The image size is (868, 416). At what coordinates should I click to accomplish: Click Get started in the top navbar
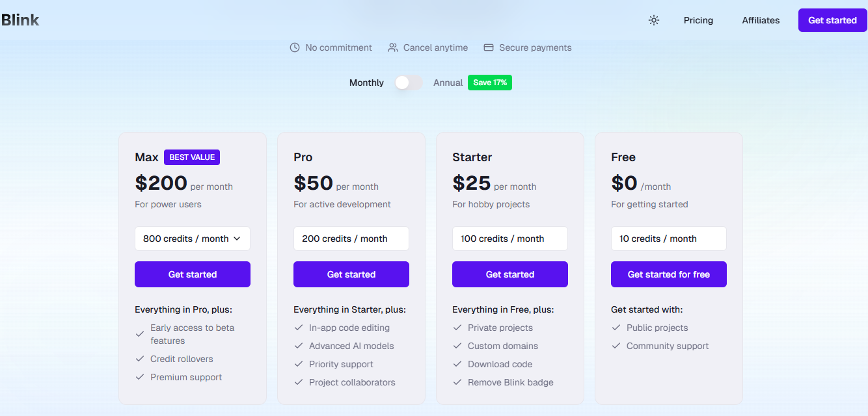coord(832,20)
